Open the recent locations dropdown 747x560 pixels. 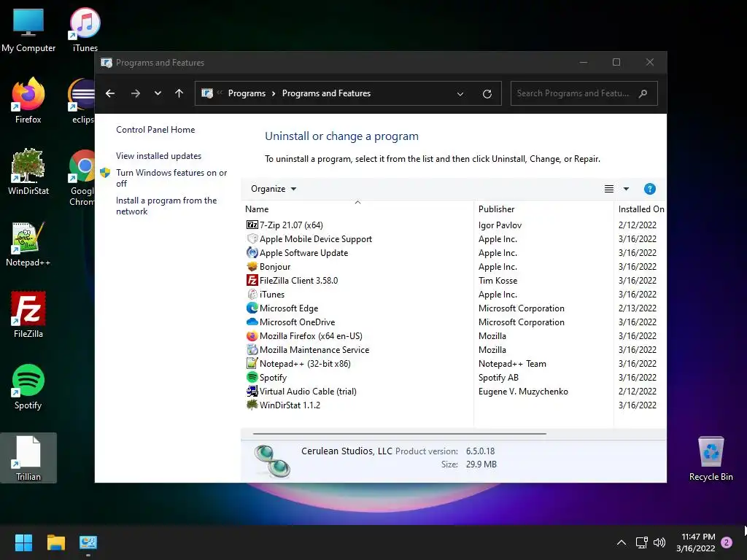(x=158, y=93)
